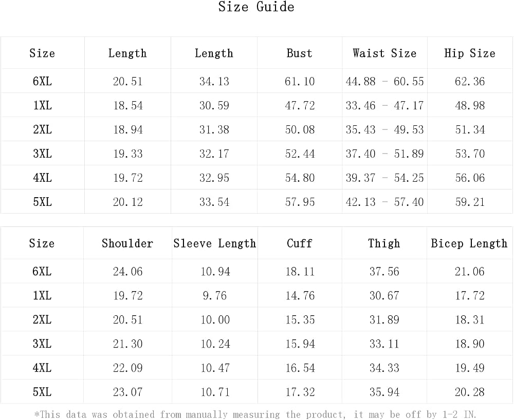
Task: Click the 6XL shoulder value 24.06
Action: pyautogui.click(x=128, y=272)
